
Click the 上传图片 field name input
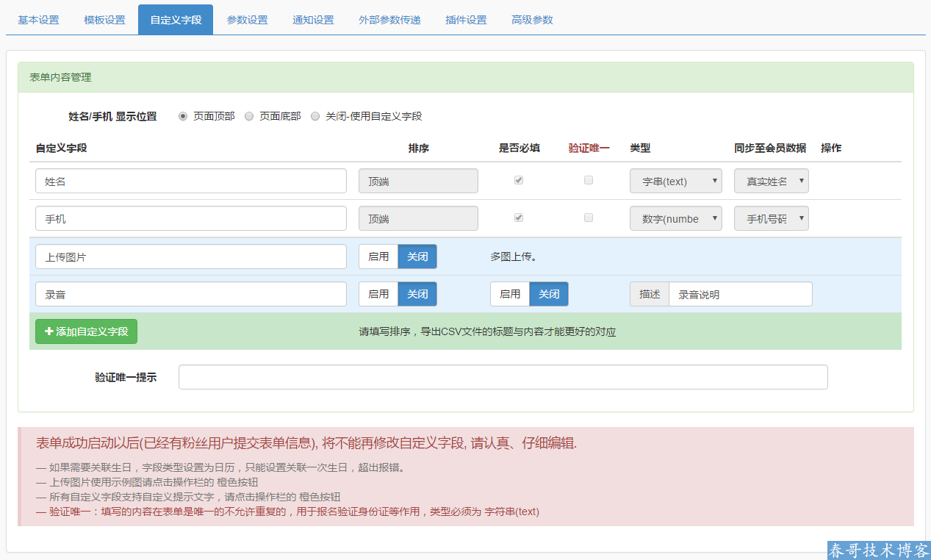pyautogui.click(x=191, y=256)
